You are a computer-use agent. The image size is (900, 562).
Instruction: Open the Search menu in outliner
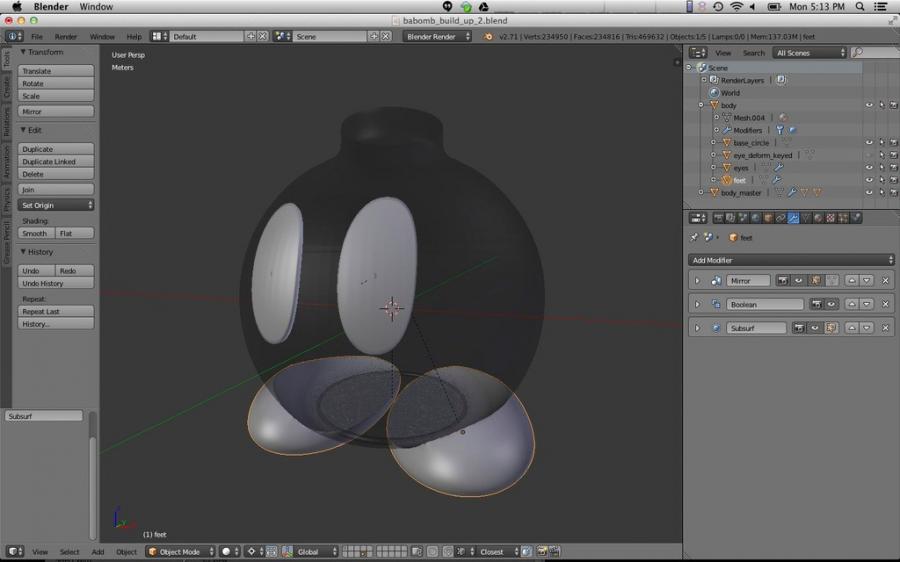pyautogui.click(x=754, y=53)
